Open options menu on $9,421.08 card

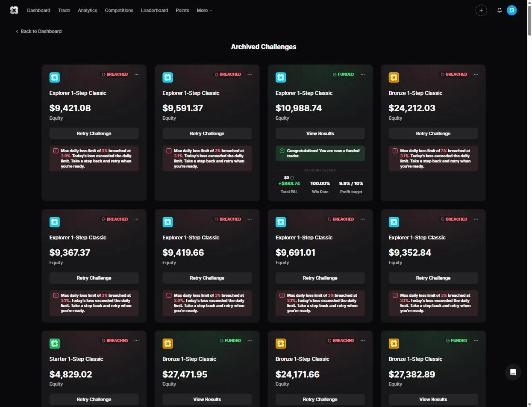point(137,74)
